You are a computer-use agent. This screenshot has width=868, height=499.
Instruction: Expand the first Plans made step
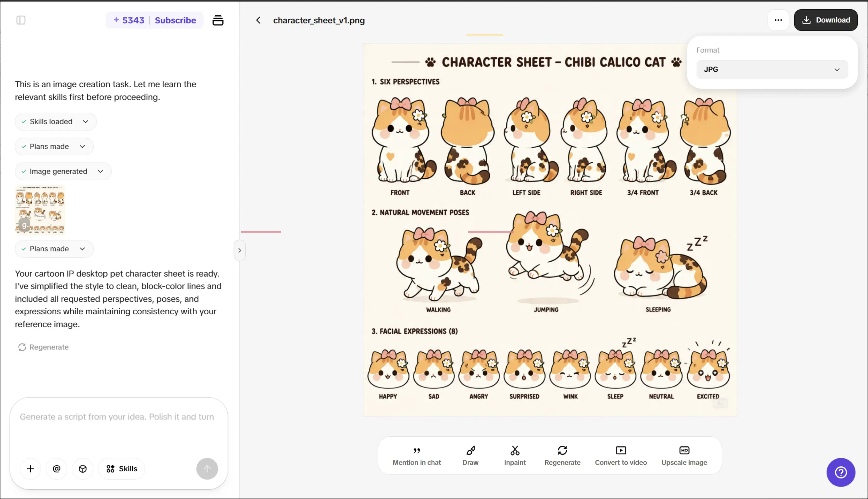click(x=54, y=146)
